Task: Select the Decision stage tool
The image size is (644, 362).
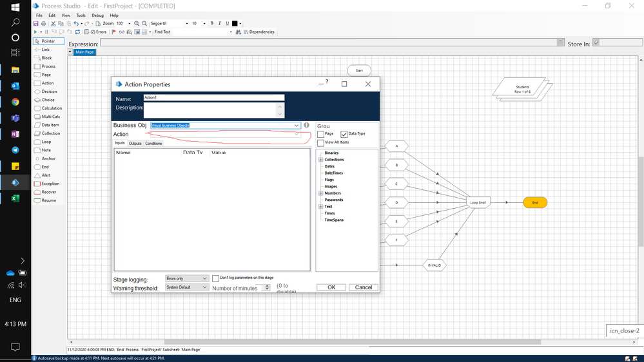Action: tap(48, 91)
